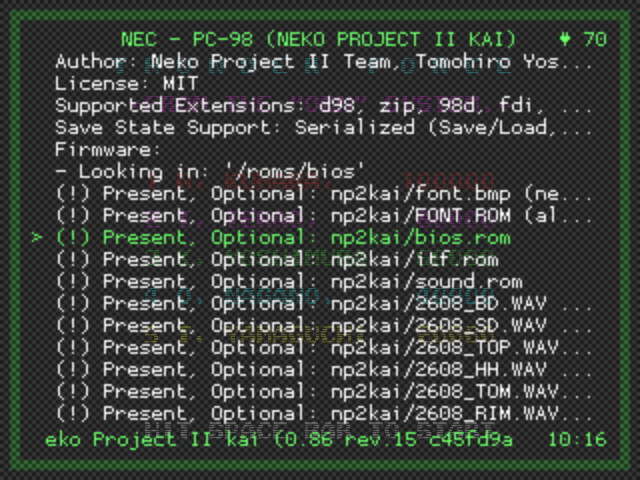640x480 pixels.
Task: Select the Save State Support entry
Action: [324, 128]
